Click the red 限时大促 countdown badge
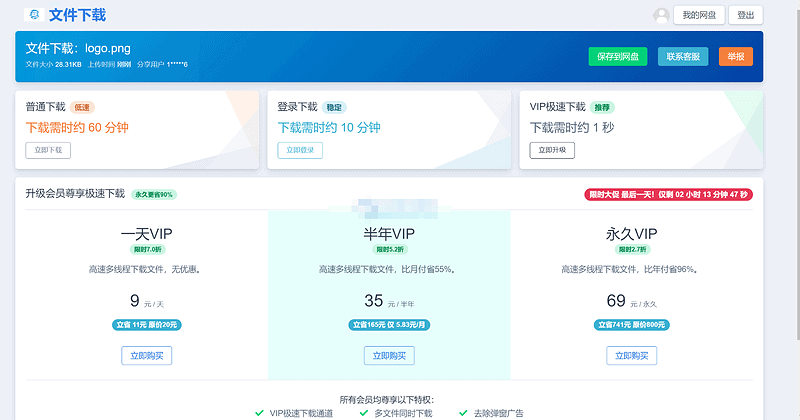 coord(666,194)
